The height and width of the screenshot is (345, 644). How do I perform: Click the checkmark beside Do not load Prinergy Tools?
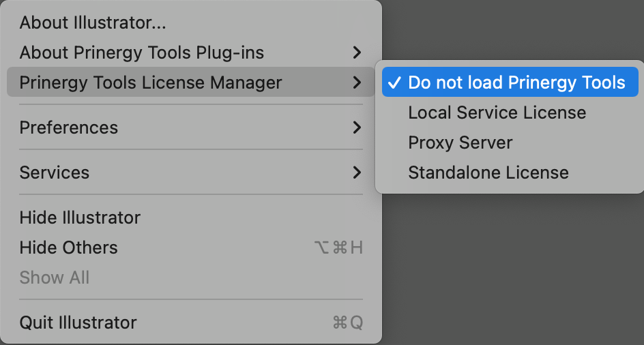tap(394, 82)
